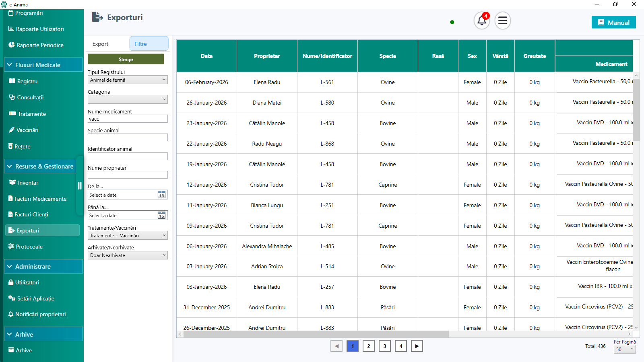
Task: Collapse the Resurse & Gestionare section
Action: (10, 166)
